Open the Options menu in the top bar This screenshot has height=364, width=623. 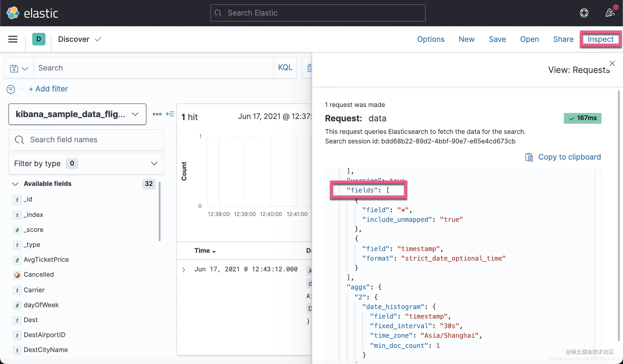point(430,39)
